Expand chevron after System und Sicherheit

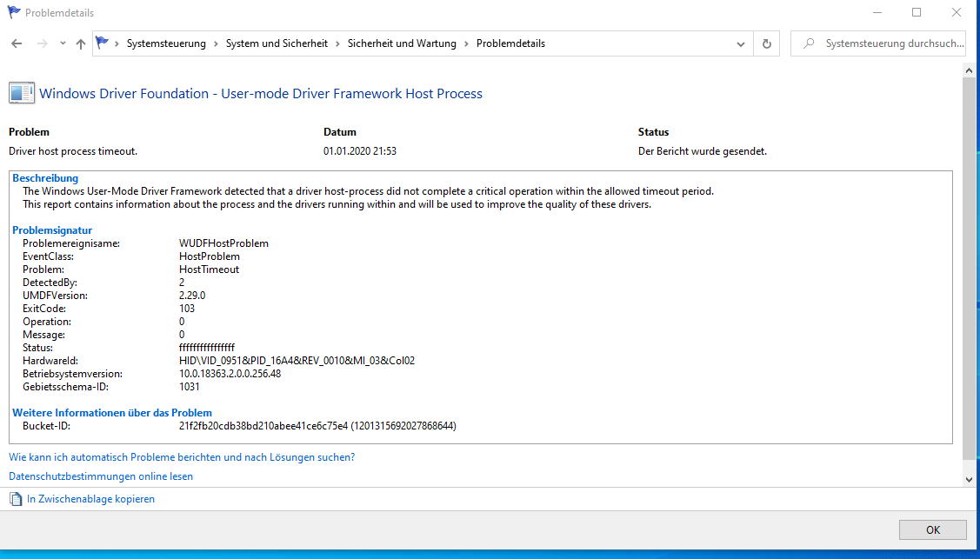pyautogui.click(x=338, y=43)
